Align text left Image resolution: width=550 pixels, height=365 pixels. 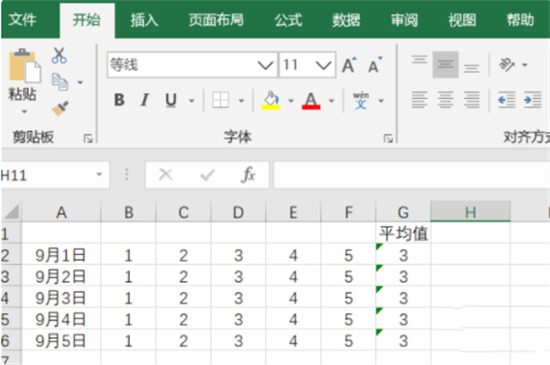tap(420, 100)
